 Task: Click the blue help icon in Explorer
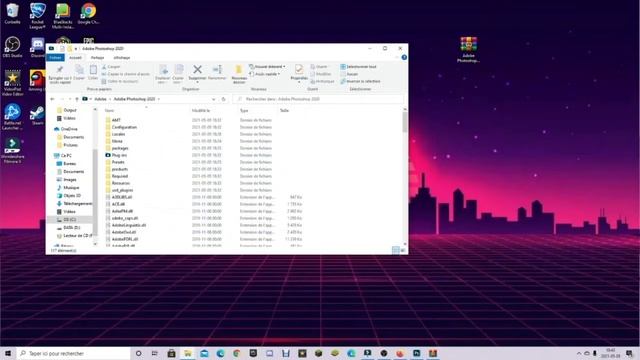coord(404,58)
